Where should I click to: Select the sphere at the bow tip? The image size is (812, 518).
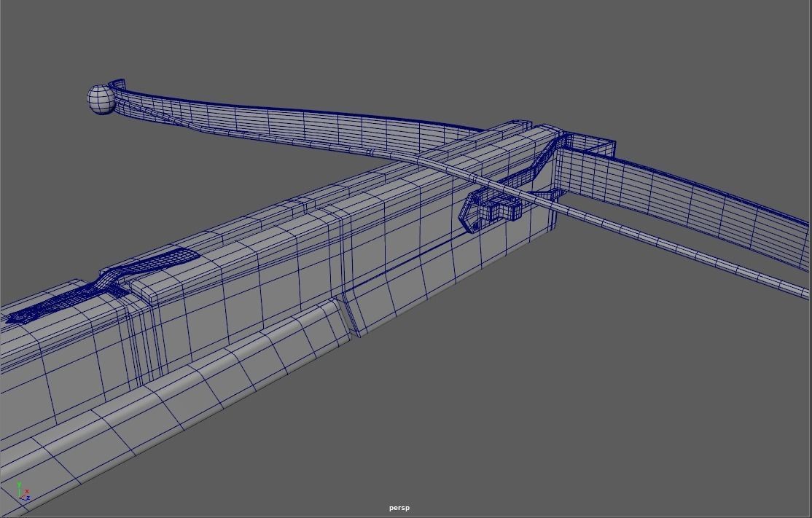pyautogui.click(x=101, y=99)
